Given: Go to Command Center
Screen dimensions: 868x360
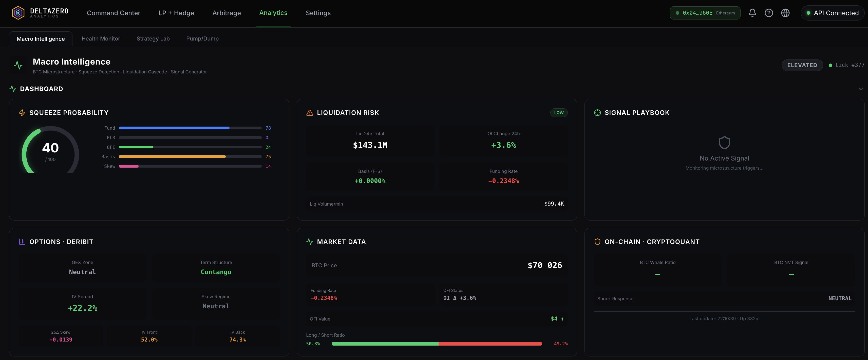Looking at the screenshot, I should tap(113, 13).
